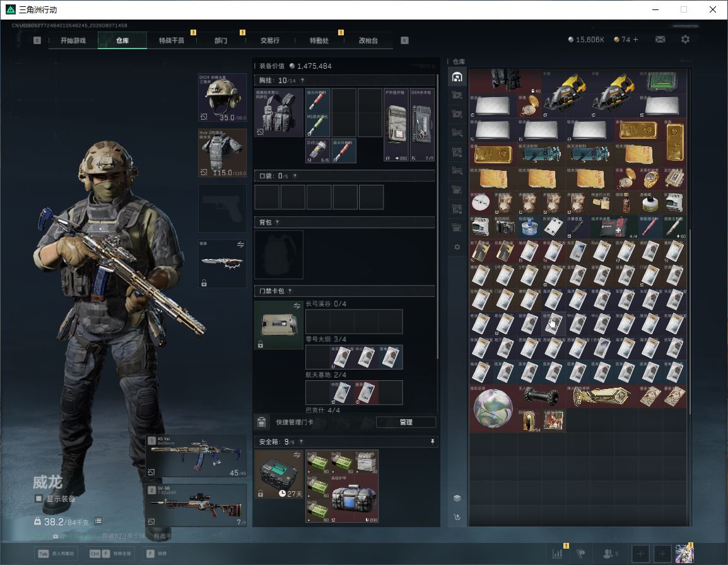Open the warehouse sidebar gear settings
Image resolution: width=728 pixels, height=565 pixels.
coord(457,247)
